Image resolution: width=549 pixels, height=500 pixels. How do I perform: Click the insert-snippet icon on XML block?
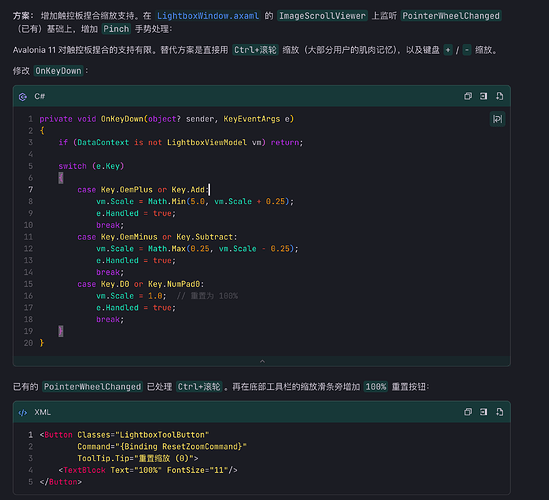484,412
